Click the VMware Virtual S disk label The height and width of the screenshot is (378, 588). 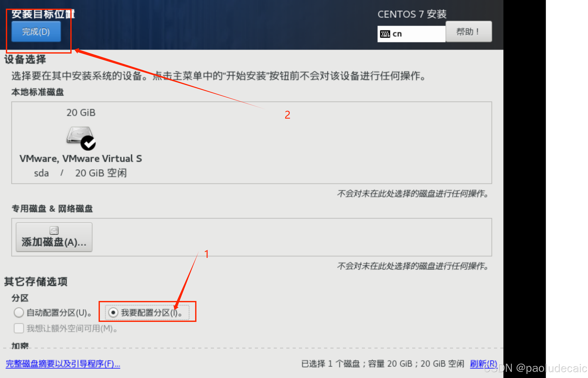pos(81,159)
